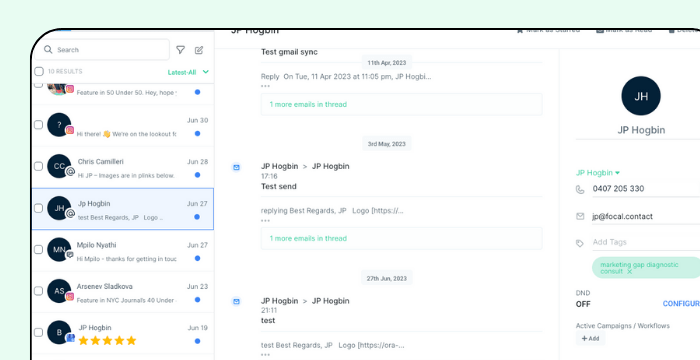Click the Mark as Read action
This screenshot has height=360, width=700.
click(624, 30)
